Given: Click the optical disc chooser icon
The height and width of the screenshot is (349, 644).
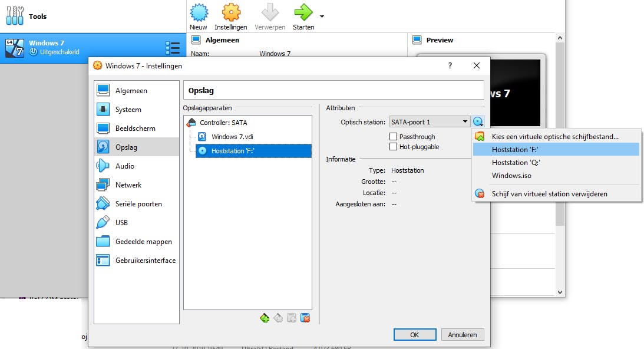Looking at the screenshot, I should coord(478,121).
